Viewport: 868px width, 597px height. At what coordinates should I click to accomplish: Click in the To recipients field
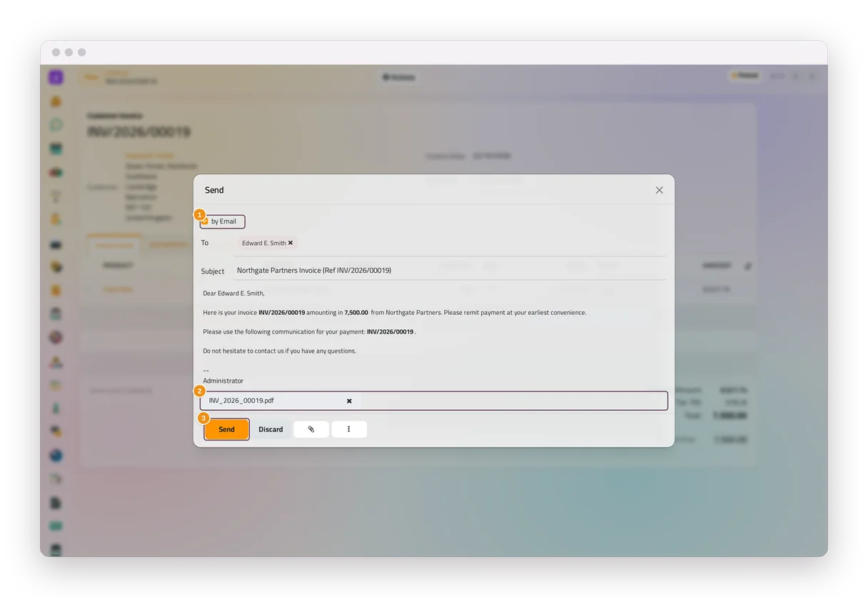tap(450, 244)
